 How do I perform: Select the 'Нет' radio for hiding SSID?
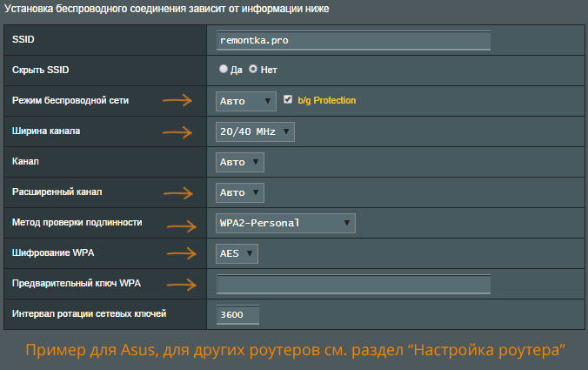click(x=253, y=69)
